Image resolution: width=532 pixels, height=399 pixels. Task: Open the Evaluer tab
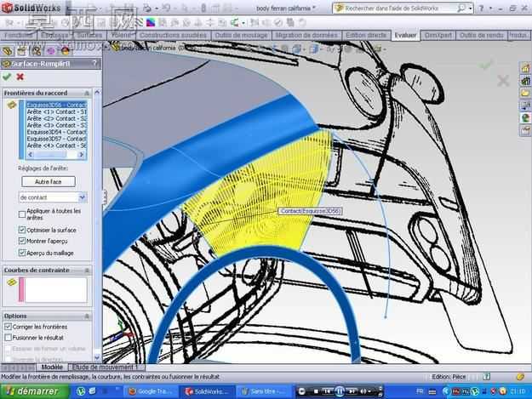(x=405, y=35)
